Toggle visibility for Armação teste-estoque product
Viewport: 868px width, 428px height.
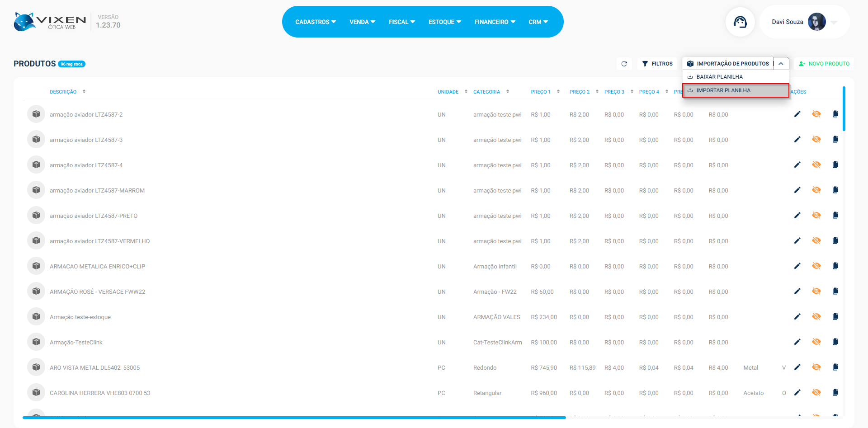coord(816,317)
